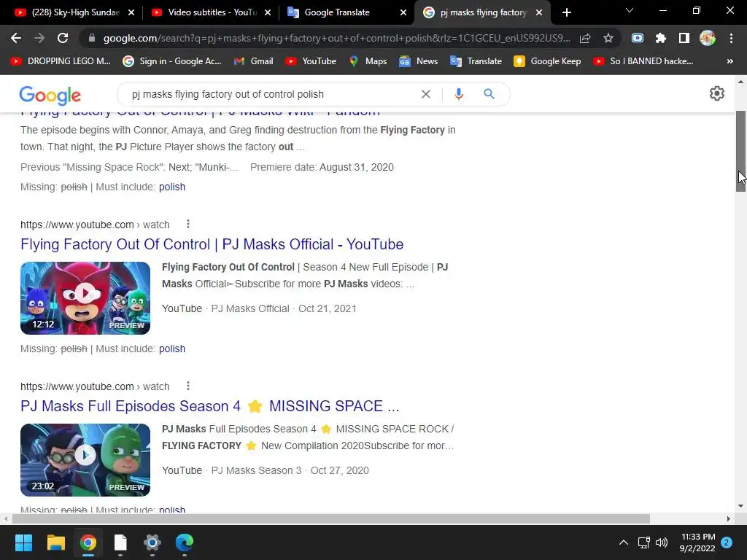Launch Microsoft Edge from the taskbar

(185, 542)
